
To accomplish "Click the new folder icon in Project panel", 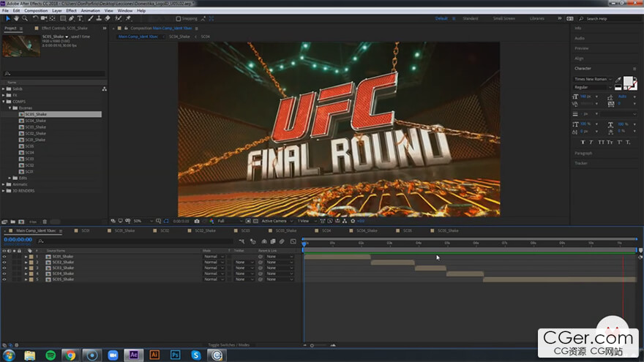I will pyautogui.click(x=13, y=222).
